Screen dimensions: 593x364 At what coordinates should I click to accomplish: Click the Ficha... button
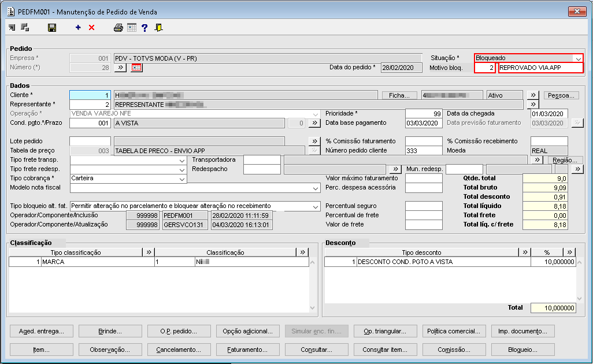pos(399,95)
